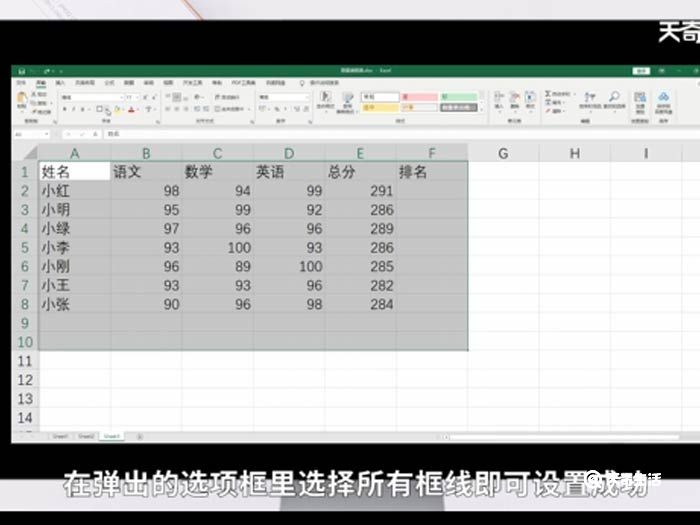Click the Insert Function fx icon
Screen dimensions: 700x525
click(x=95, y=134)
